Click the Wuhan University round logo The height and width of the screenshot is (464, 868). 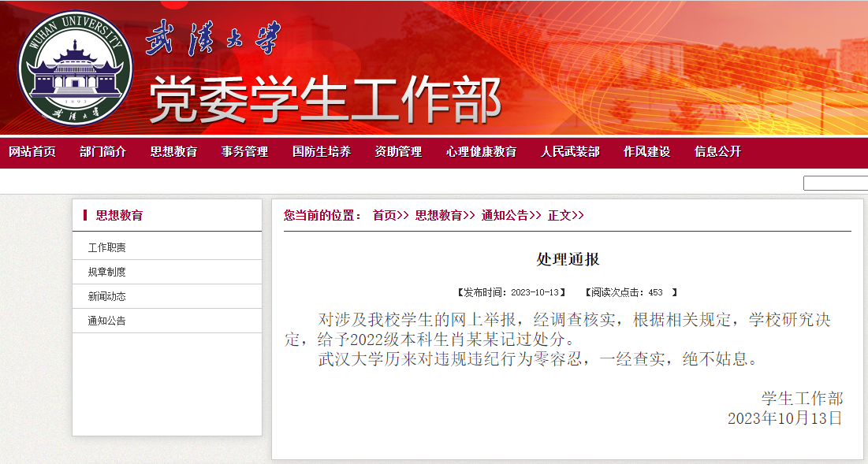click(75, 68)
